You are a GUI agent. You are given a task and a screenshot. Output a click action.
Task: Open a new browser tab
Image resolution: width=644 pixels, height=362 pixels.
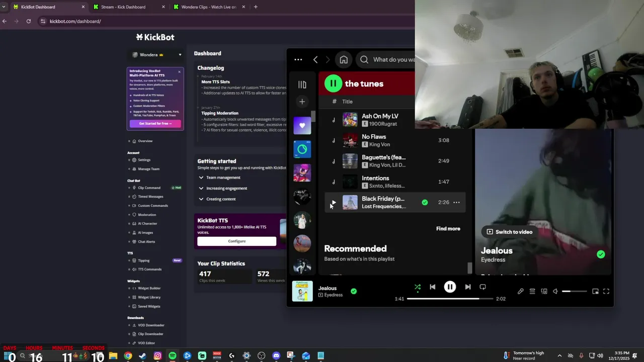[256, 7]
